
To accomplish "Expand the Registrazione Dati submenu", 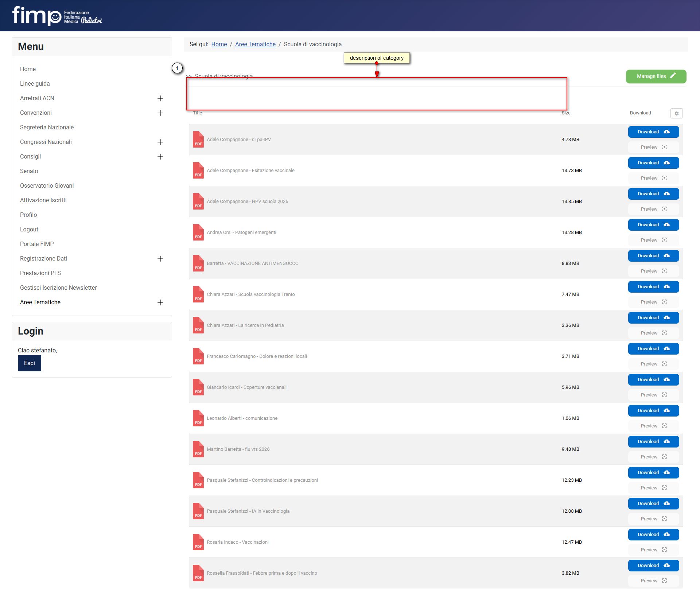I will click(x=160, y=259).
